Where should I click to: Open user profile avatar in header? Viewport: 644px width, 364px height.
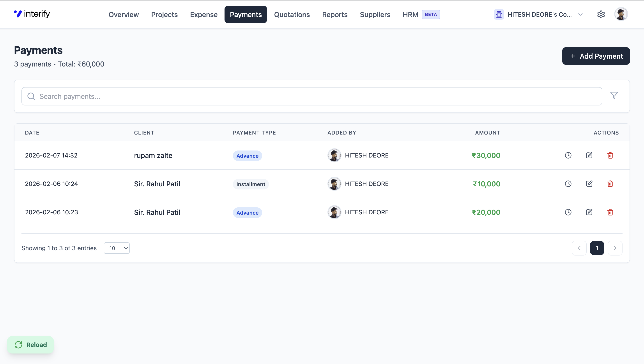621,14
